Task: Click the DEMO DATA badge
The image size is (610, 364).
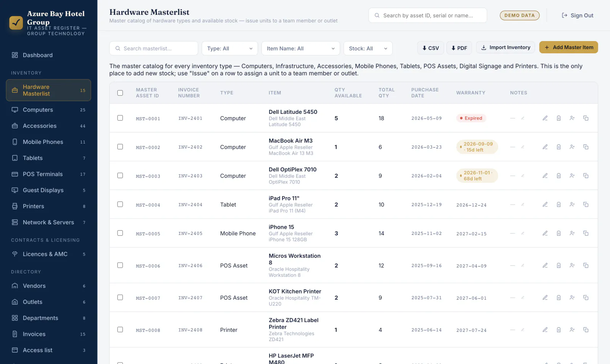Action: pyautogui.click(x=520, y=16)
